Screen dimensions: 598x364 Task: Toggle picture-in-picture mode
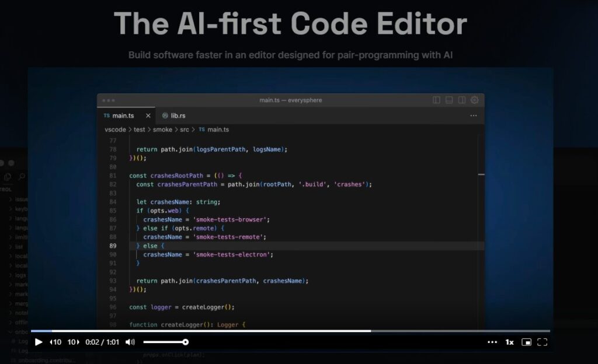tap(526, 342)
